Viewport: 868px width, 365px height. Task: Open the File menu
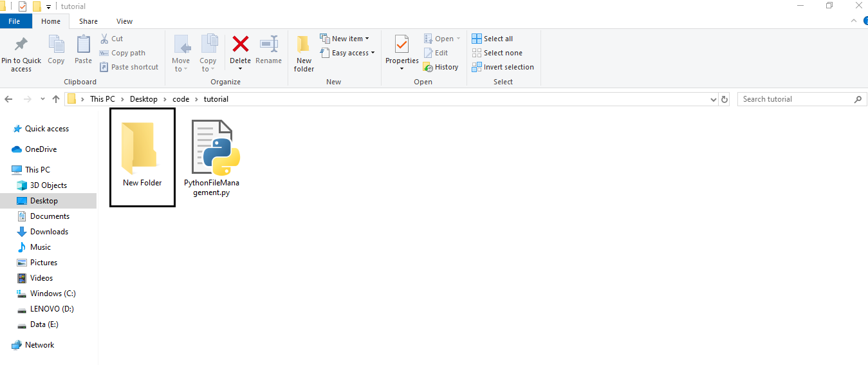pos(14,21)
